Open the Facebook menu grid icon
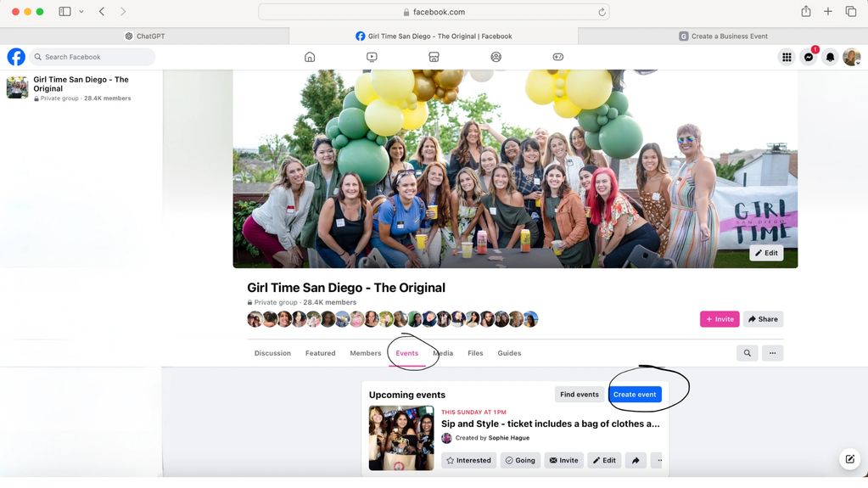 [x=787, y=57]
